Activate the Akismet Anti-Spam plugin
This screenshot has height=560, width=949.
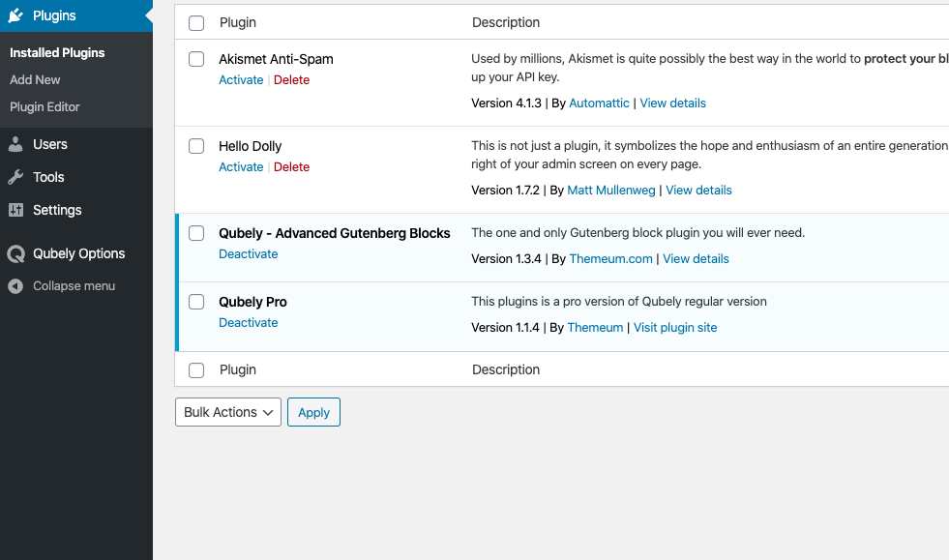(x=241, y=80)
